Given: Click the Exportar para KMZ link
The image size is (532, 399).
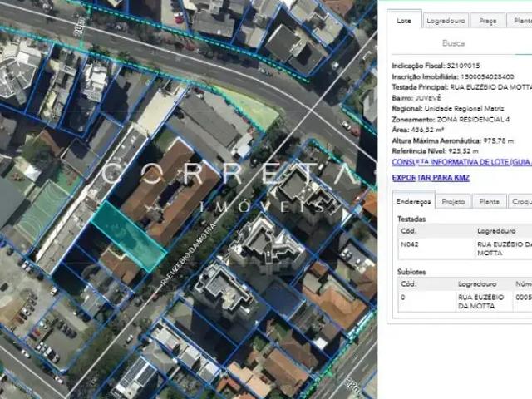Looking at the screenshot, I should (431, 177).
